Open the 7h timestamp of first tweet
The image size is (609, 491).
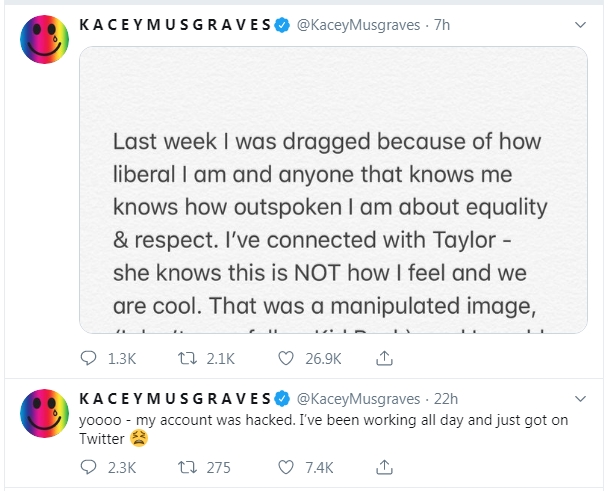click(442, 25)
